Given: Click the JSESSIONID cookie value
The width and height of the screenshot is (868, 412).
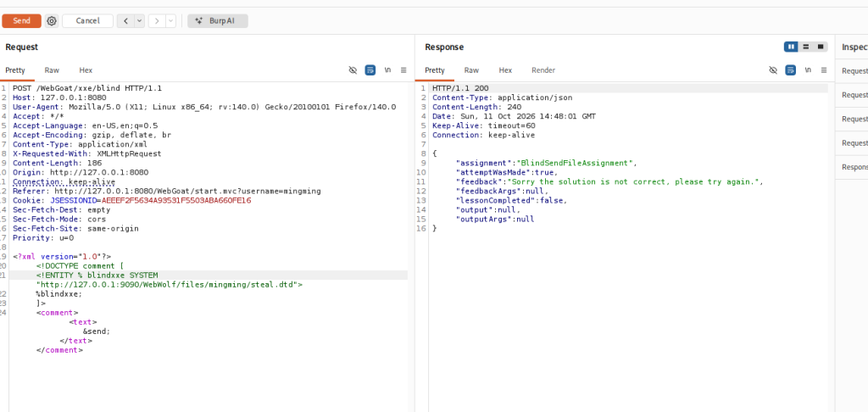Looking at the screenshot, I should click(176, 200).
